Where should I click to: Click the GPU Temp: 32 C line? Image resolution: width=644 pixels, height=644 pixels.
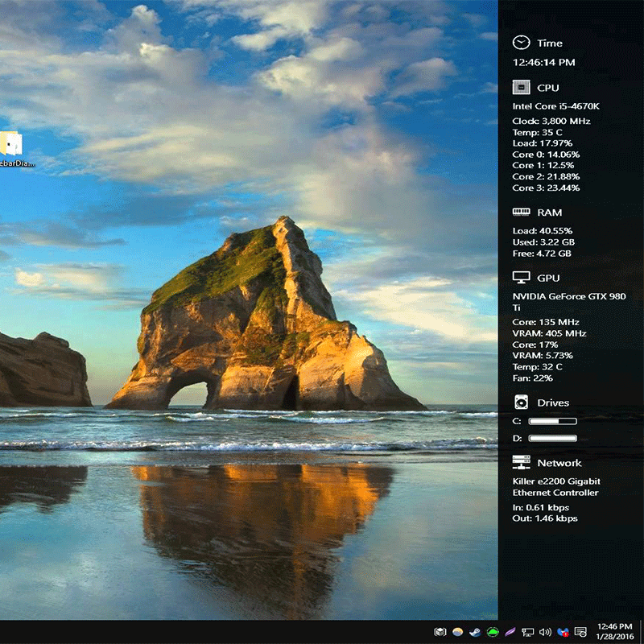click(x=537, y=367)
